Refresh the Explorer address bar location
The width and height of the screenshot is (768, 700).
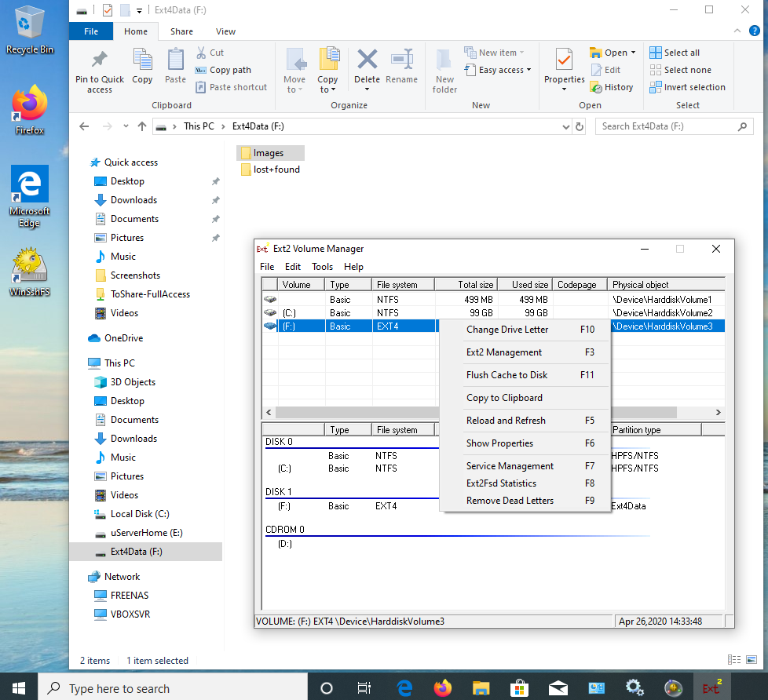coord(580,126)
